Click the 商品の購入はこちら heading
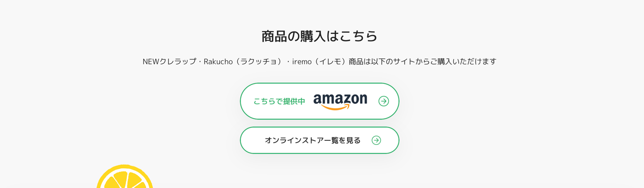This screenshot has height=188, width=644. [319, 36]
